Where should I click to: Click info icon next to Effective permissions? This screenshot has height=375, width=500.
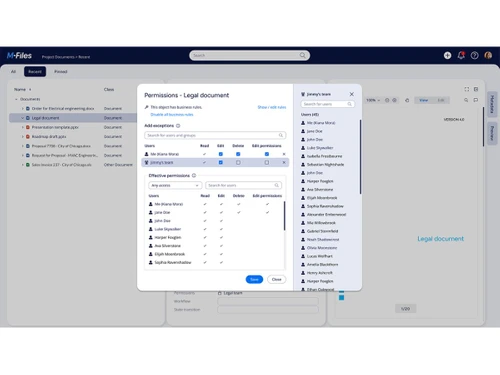pos(194,175)
